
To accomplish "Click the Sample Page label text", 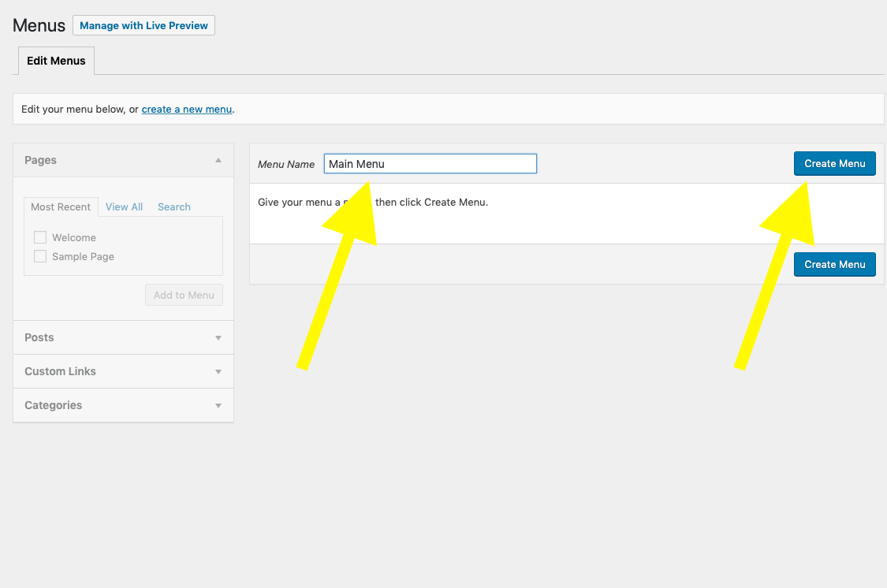I will [x=83, y=256].
